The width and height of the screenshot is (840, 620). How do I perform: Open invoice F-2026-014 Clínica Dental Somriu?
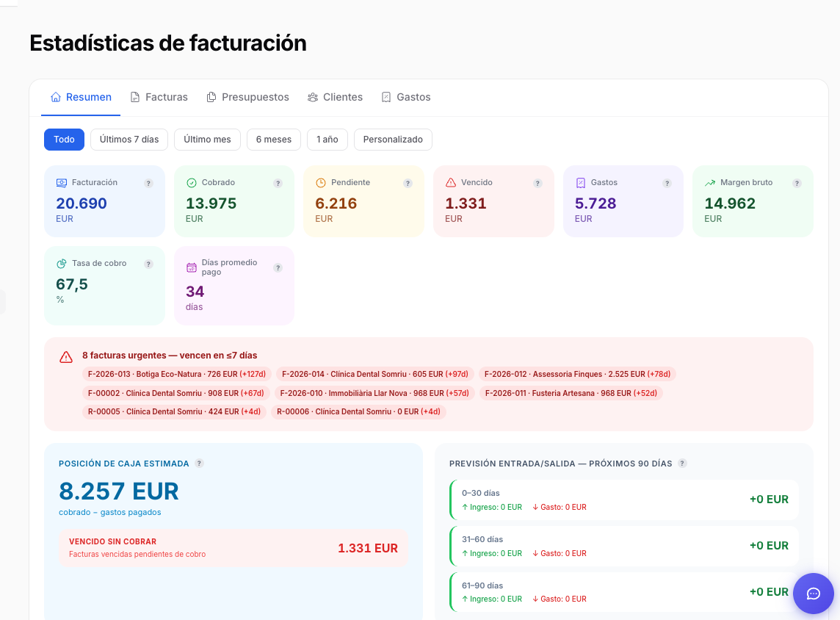[375, 374]
